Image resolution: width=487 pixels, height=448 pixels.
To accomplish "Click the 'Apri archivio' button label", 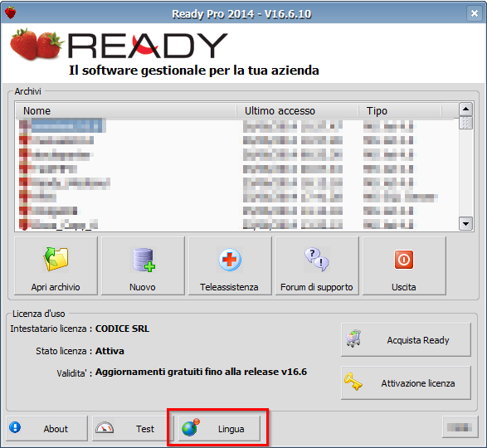I will click(56, 287).
